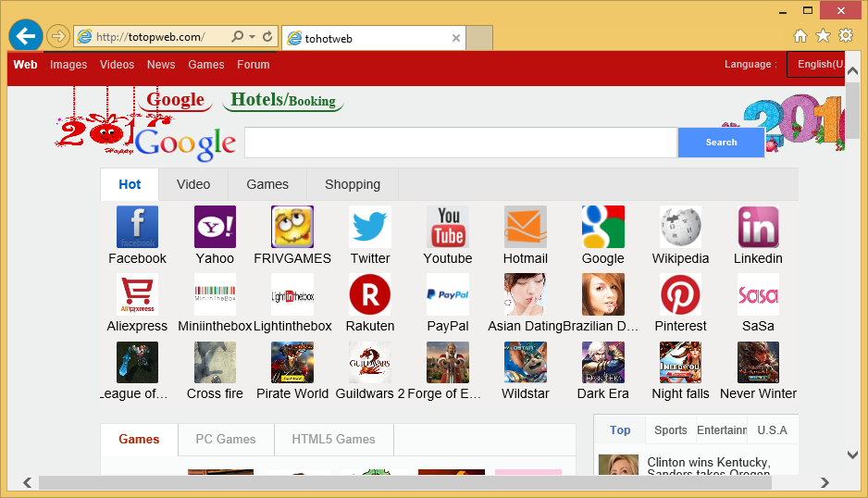This screenshot has height=498, width=868.
Task: Switch to the Hotels/Booking search tab
Action: pyautogui.click(x=283, y=100)
